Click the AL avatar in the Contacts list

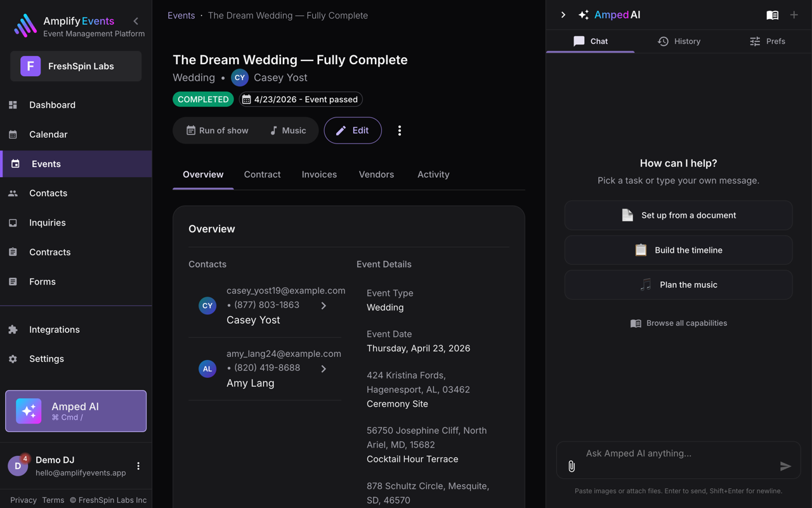(207, 368)
